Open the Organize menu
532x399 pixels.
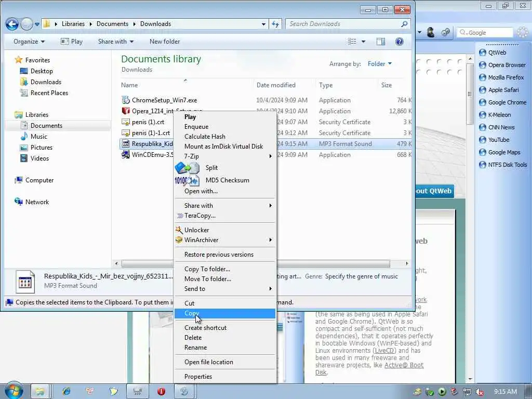click(x=29, y=42)
